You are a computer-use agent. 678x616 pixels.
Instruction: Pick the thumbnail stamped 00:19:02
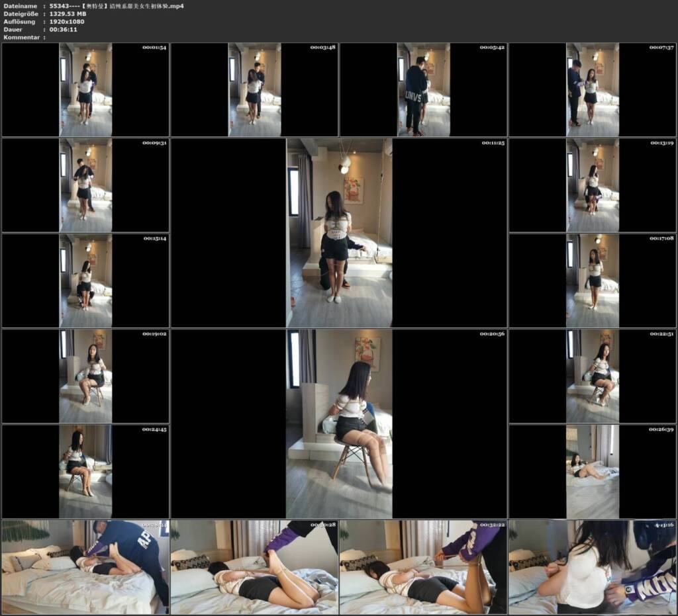tap(85, 376)
